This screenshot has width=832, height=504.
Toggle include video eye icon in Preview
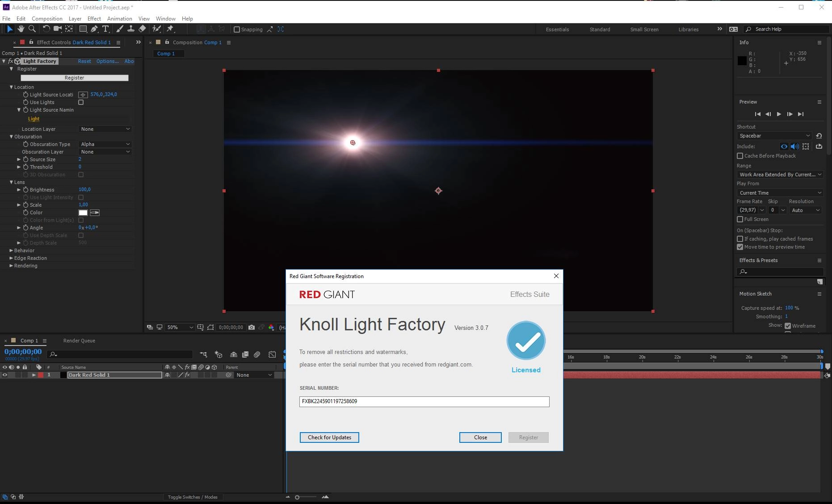pos(784,146)
